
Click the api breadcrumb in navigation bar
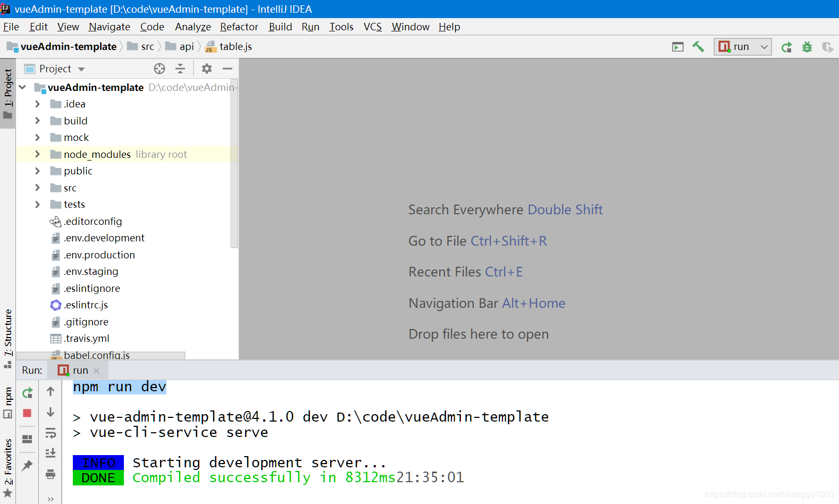pos(180,47)
